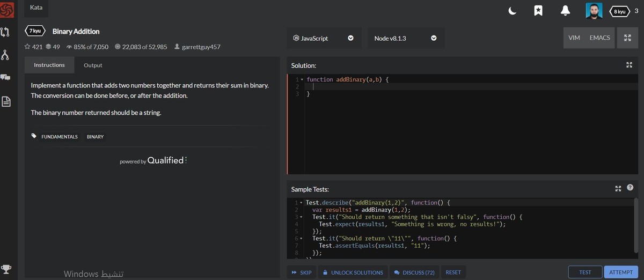Click the help question mark icon
The image size is (644, 280).
pos(630,188)
